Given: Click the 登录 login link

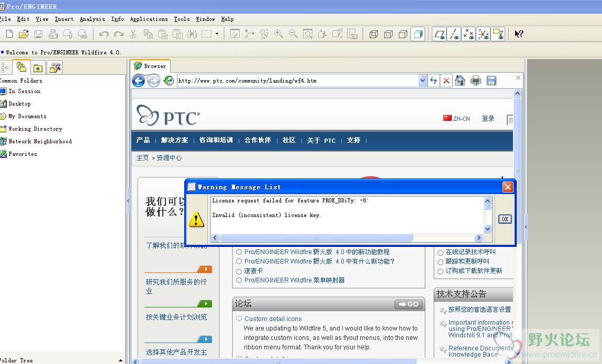Looking at the screenshot, I should click(488, 119).
